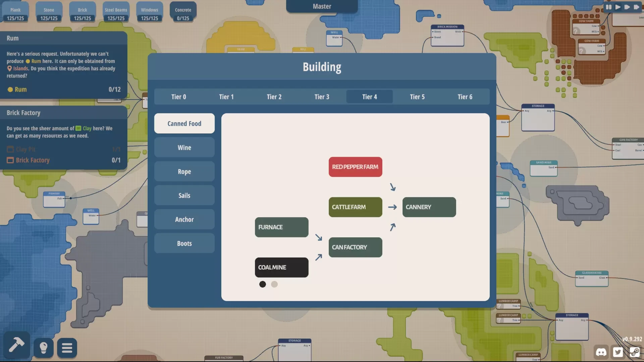Click the Cannery building node
The height and width of the screenshot is (362, 644).
[x=429, y=207]
